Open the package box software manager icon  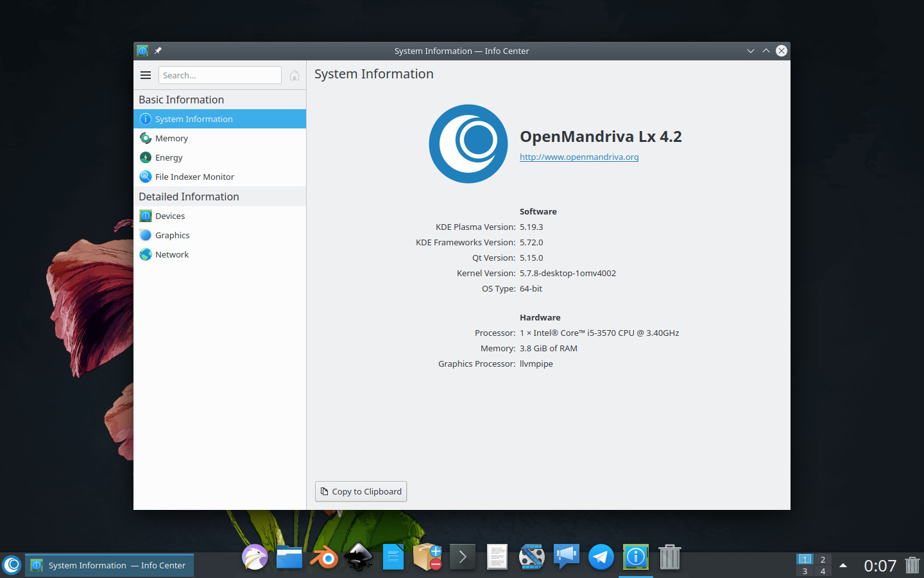coord(427,557)
